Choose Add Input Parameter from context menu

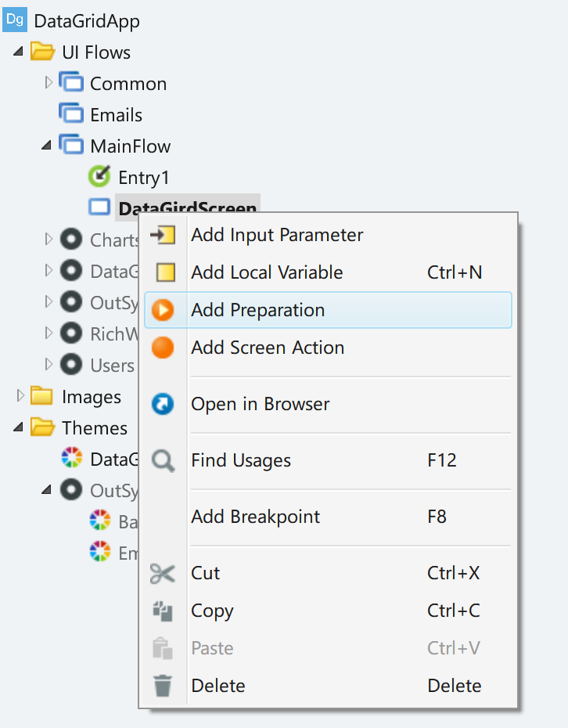(x=328, y=235)
